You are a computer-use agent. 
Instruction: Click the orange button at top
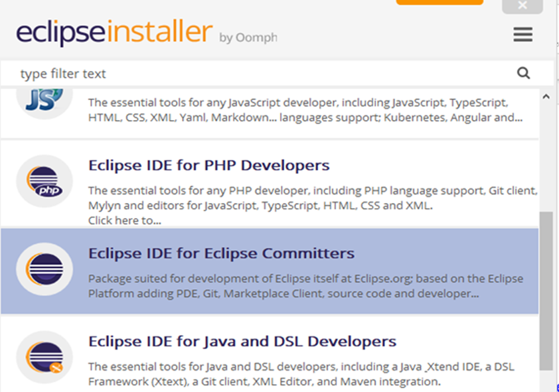439,2
